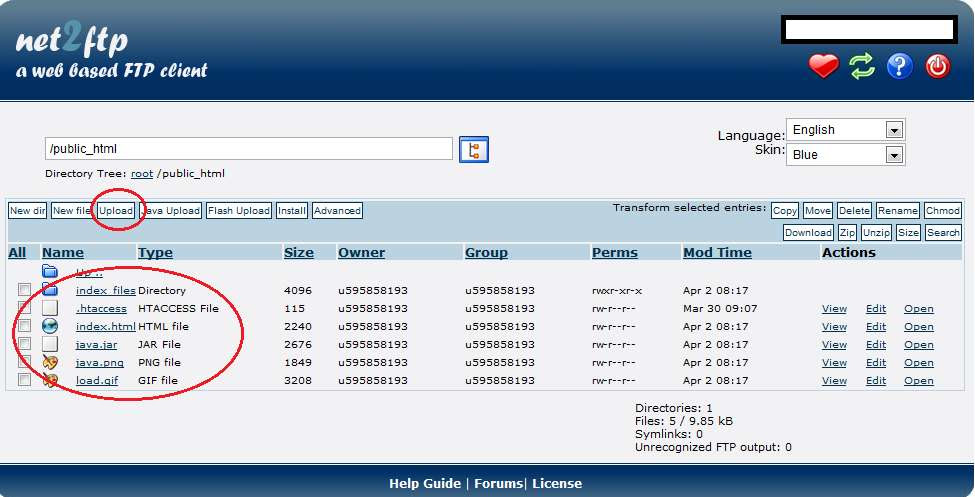Viewport: 975px width, 497px height.
Task: Click the Download button
Action: (808, 233)
